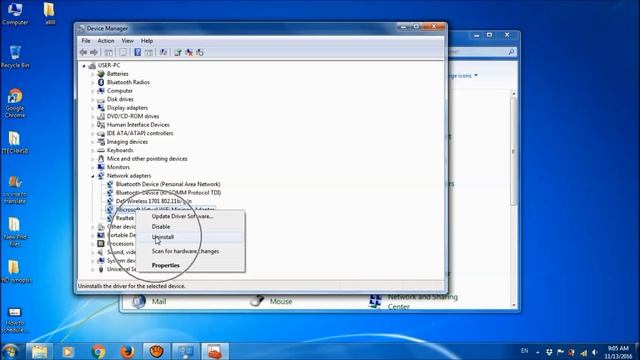Click icon beside Dell Wireless 1701 adapter
The image size is (640, 360).
coord(110,201)
